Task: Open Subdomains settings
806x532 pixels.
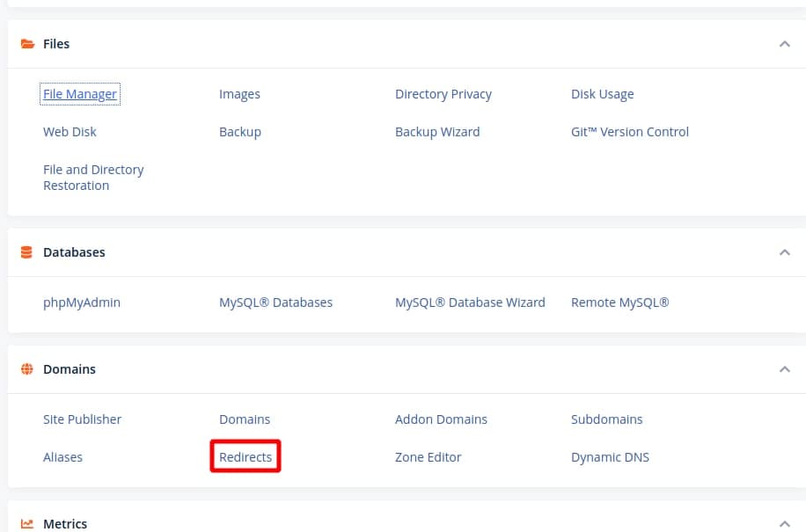Action: [607, 419]
